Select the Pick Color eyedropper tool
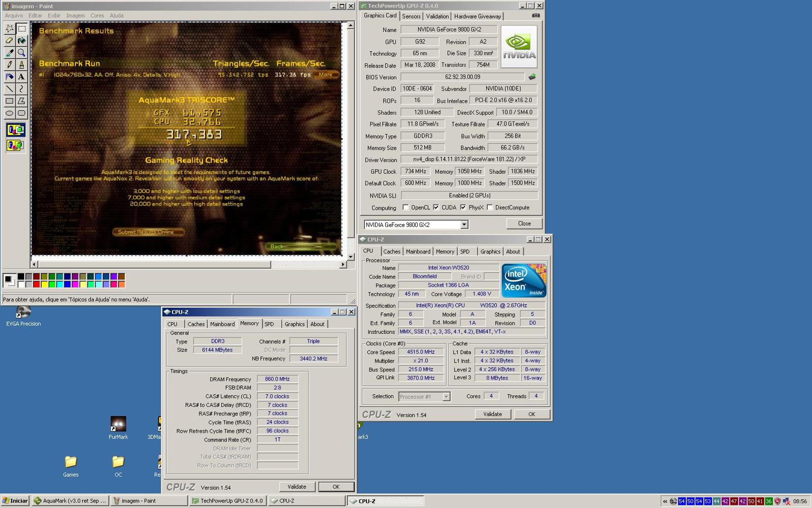The height and width of the screenshot is (508, 812). click(10, 53)
